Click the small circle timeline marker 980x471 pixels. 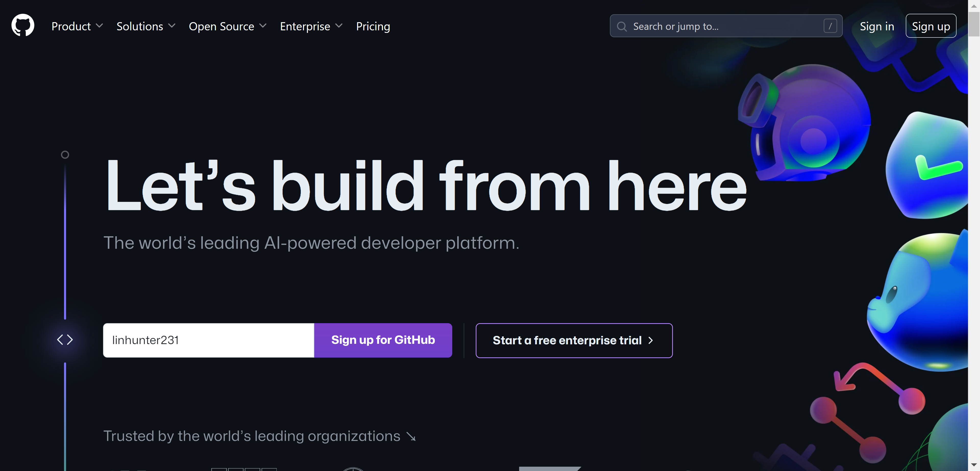[x=65, y=155]
